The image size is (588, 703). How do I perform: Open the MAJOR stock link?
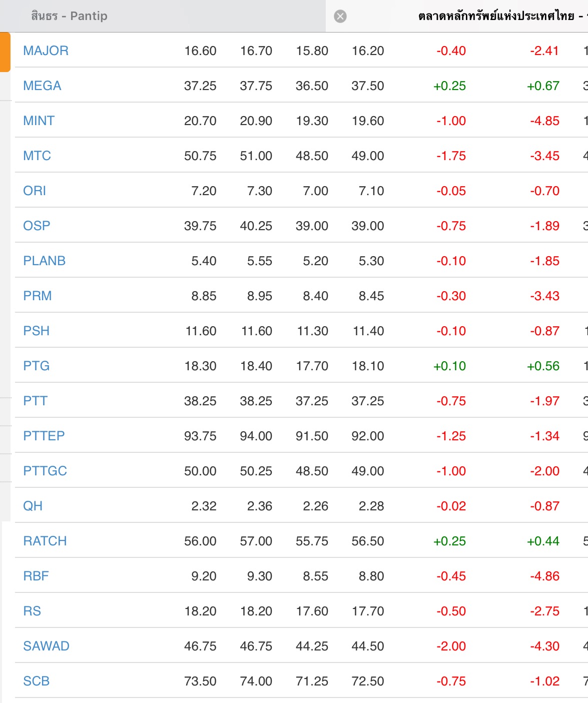(x=46, y=51)
